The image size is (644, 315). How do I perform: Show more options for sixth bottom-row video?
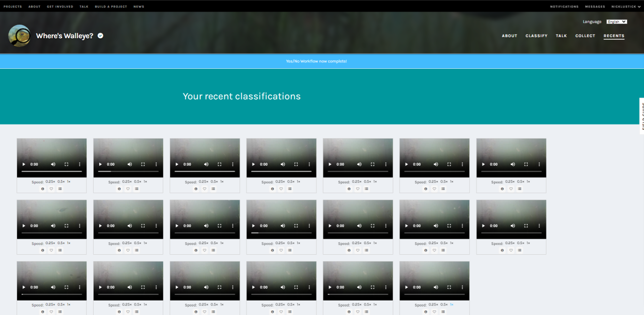pyautogui.click(x=462, y=287)
